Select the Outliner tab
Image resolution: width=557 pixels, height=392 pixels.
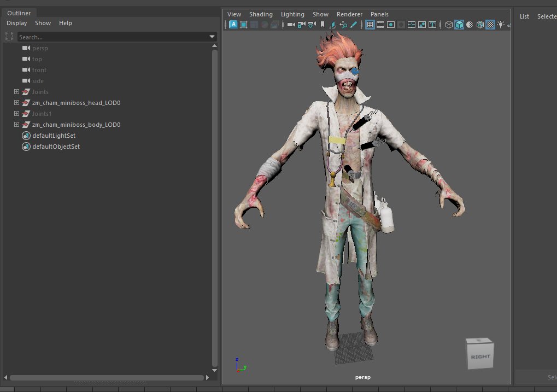coord(19,13)
